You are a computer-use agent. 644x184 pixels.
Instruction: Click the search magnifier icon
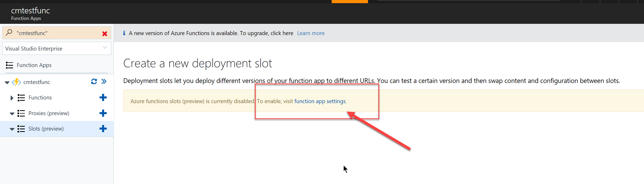[x=9, y=32]
